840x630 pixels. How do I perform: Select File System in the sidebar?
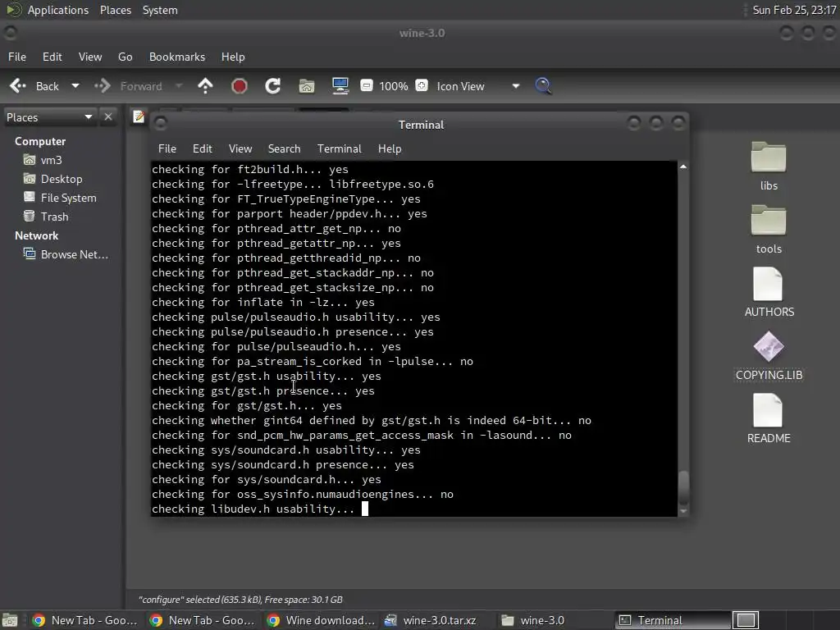click(60, 198)
